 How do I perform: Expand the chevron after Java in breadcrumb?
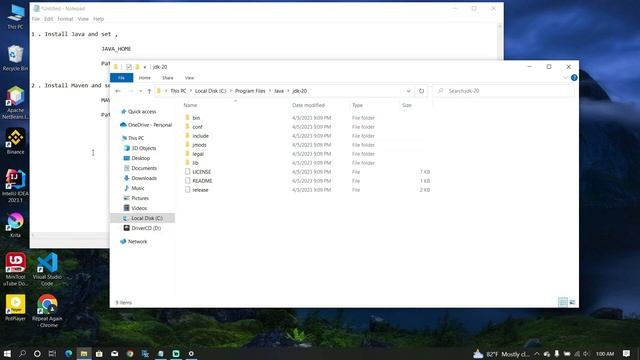point(288,91)
